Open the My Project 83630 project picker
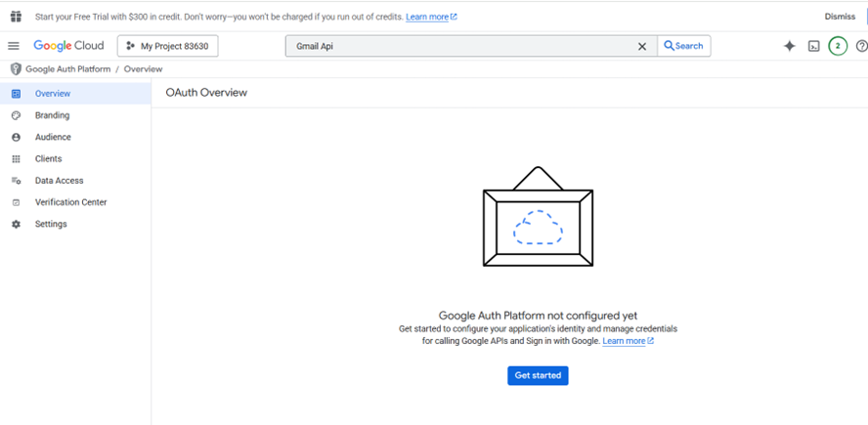868x425 pixels. pyautogui.click(x=168, y=46)
